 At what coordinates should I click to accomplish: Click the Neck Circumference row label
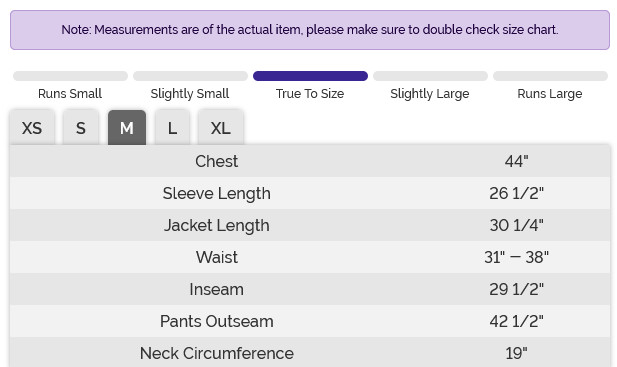216,353
